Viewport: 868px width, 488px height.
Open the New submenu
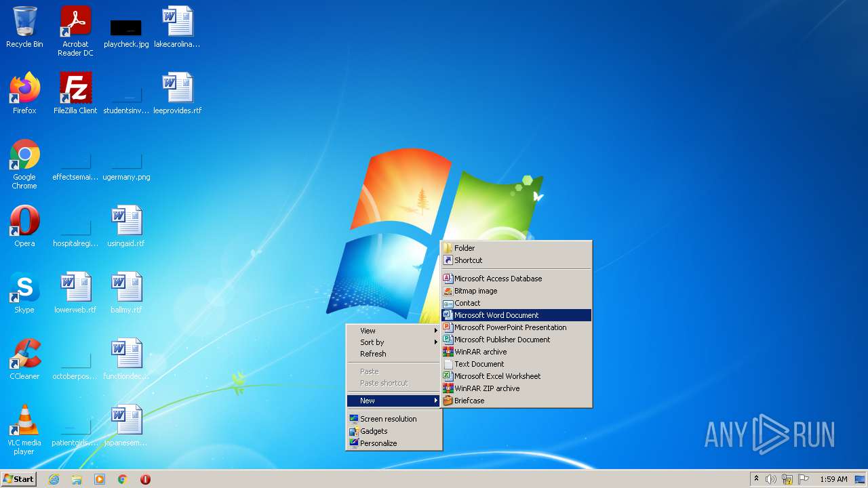click(394, 401)
